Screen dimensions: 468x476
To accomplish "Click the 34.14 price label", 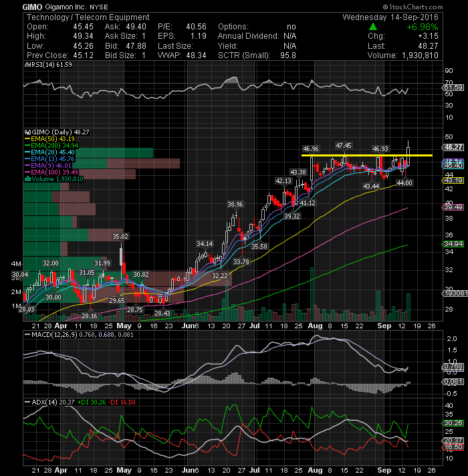I will (x=205, y=243).
